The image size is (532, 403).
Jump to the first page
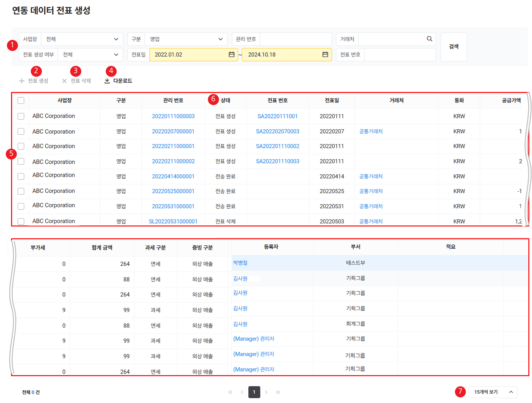point(230,392)
